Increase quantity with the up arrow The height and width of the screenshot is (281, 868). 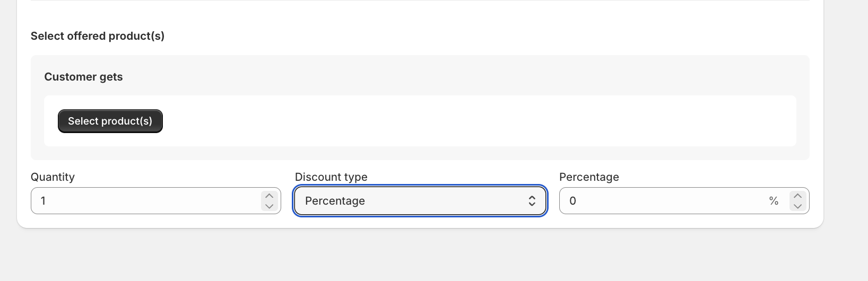coord(270,196)
